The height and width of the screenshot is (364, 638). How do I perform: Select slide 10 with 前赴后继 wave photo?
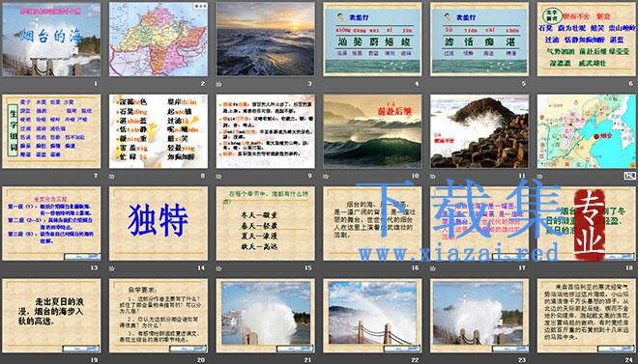click(x=372, y=131)
